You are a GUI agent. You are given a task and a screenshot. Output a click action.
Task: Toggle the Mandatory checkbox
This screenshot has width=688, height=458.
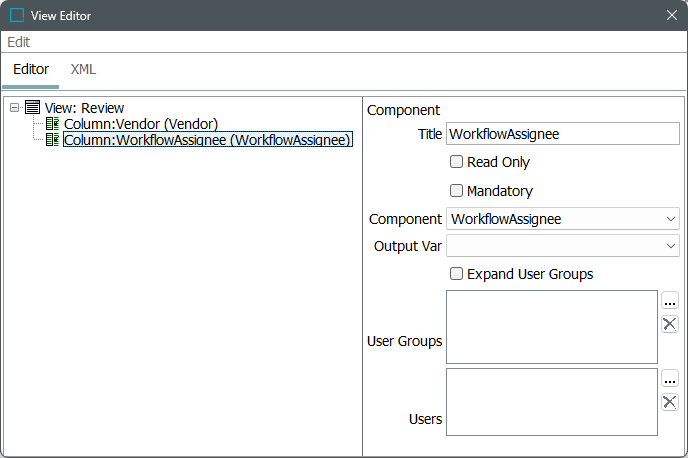tap(456, 191)
